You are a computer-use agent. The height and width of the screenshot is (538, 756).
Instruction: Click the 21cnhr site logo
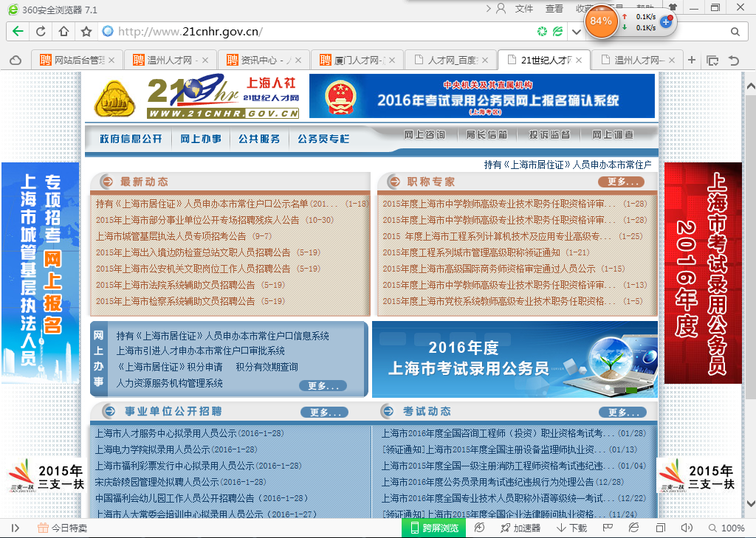coord(223,96)
